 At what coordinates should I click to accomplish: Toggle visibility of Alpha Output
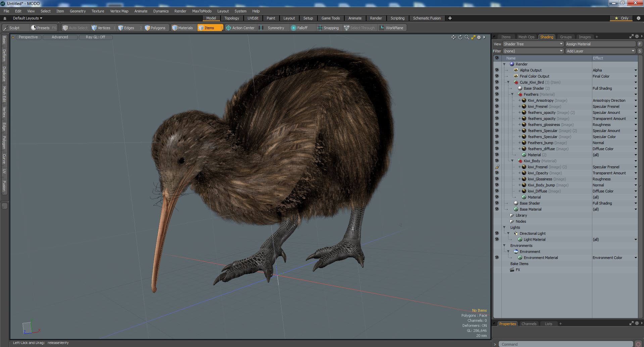(497, 70)
